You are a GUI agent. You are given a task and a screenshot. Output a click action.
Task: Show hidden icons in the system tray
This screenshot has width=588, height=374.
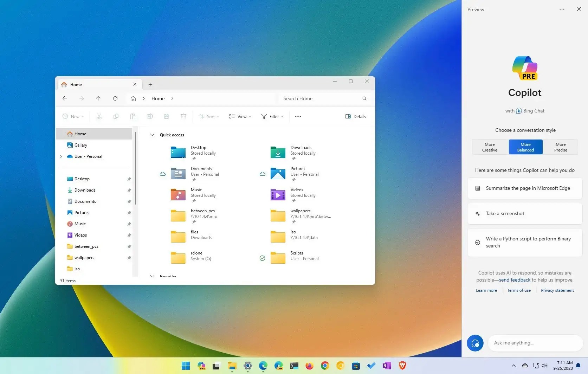[x=513, y=366]
